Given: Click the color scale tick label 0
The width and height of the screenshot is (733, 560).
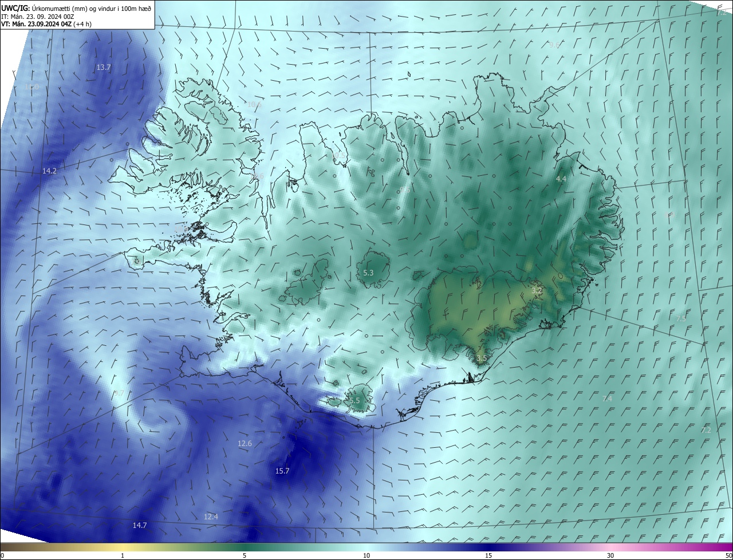Looking at the screenshot, I should [x=2, y=555].
